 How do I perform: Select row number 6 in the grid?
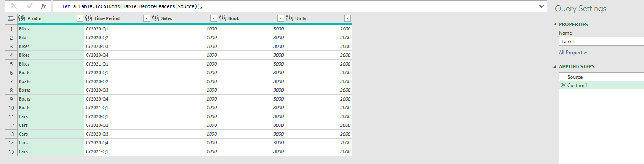pos(11,73)
